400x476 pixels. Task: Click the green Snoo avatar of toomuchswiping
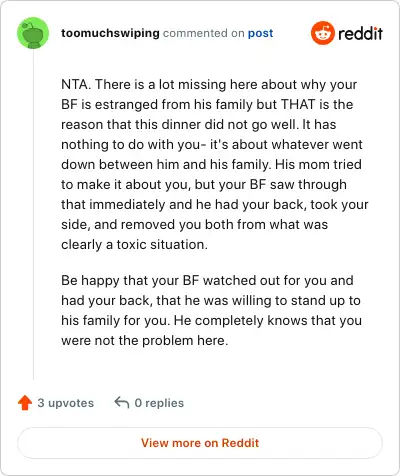[33, 33]
